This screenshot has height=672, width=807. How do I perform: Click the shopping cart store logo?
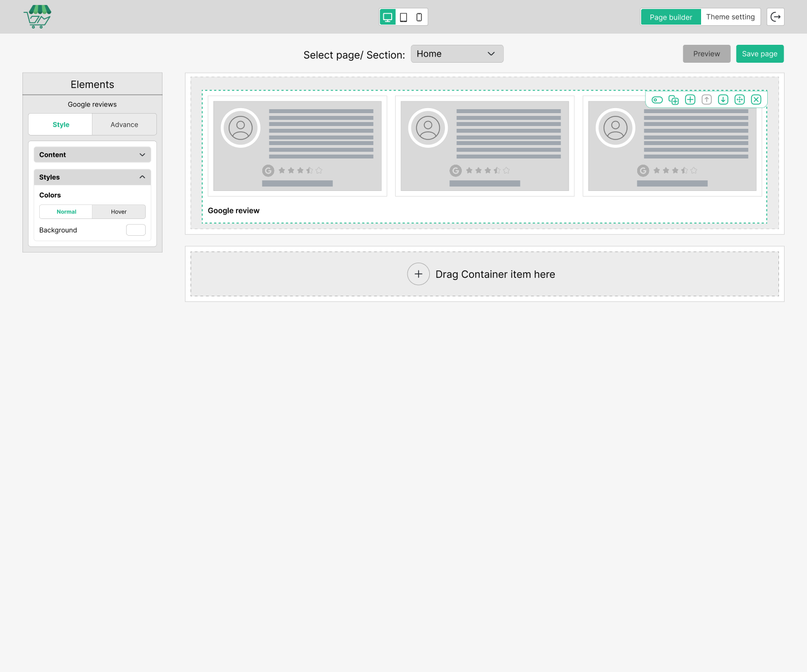[x=38, y=17]
